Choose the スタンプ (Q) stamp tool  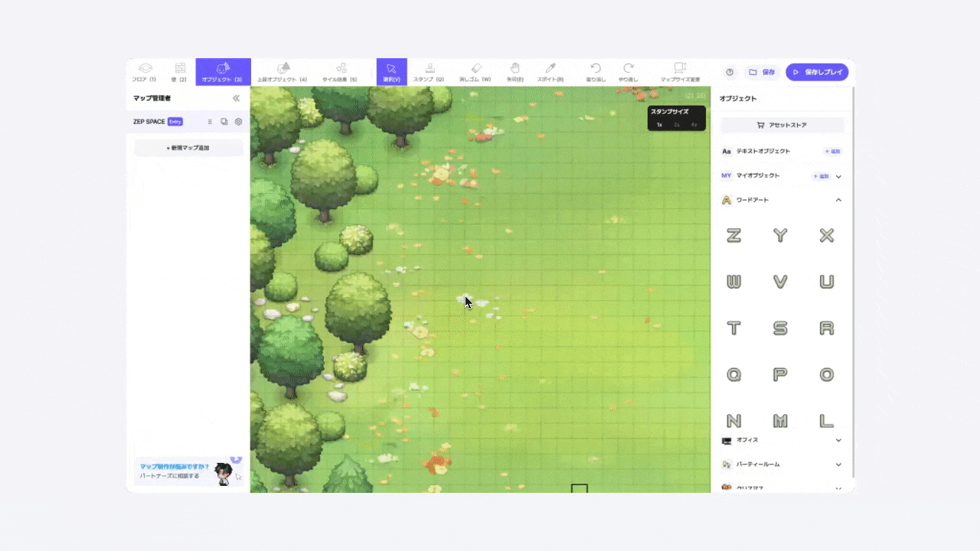click(x=429, y=72)
